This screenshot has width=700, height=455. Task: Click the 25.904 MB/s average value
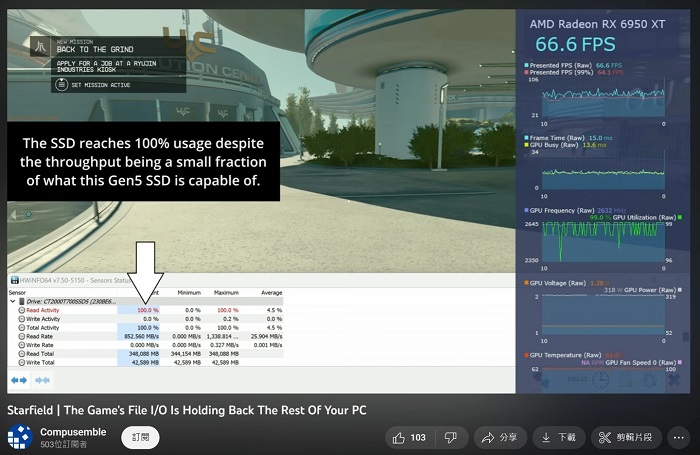267,336
